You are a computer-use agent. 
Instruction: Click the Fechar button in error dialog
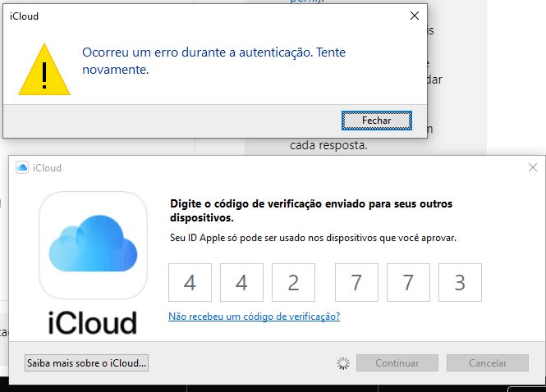[x=376, y=121]
